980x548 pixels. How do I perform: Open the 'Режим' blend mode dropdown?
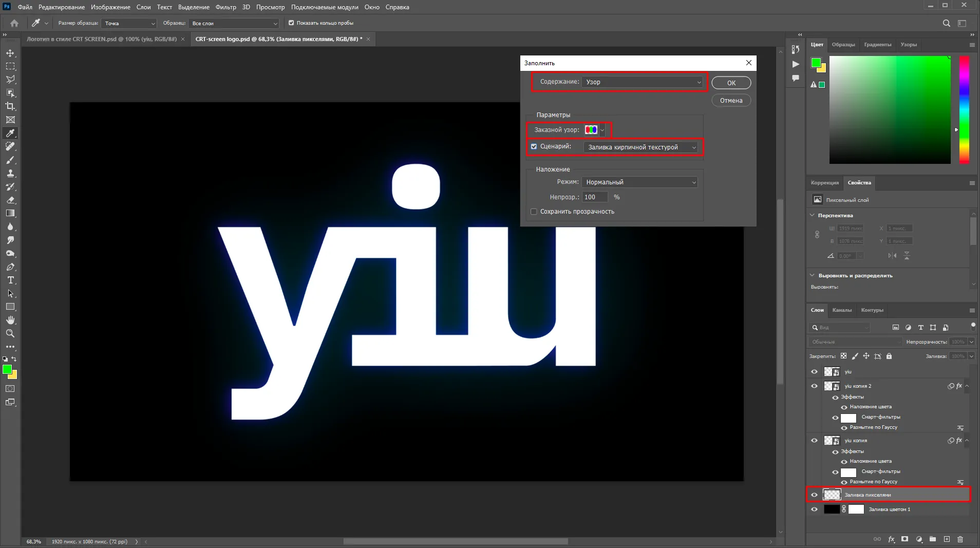click(640, 182)
